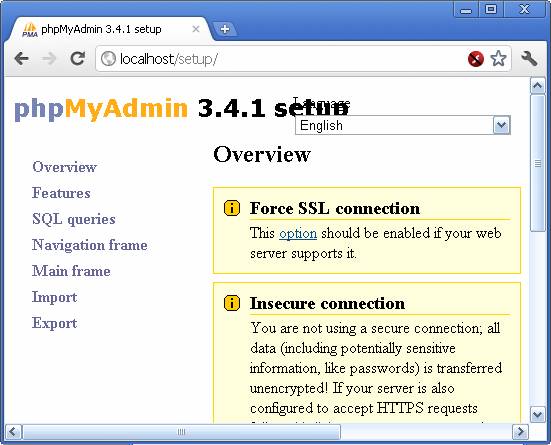Open the Features menu item
Screen dimensions: 551x445
(x=61, y=193)
